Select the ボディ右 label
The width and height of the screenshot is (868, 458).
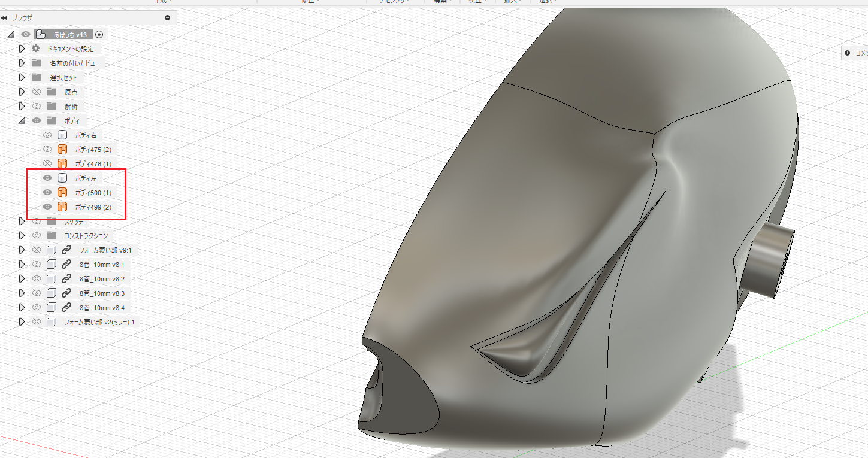point(86,135)
